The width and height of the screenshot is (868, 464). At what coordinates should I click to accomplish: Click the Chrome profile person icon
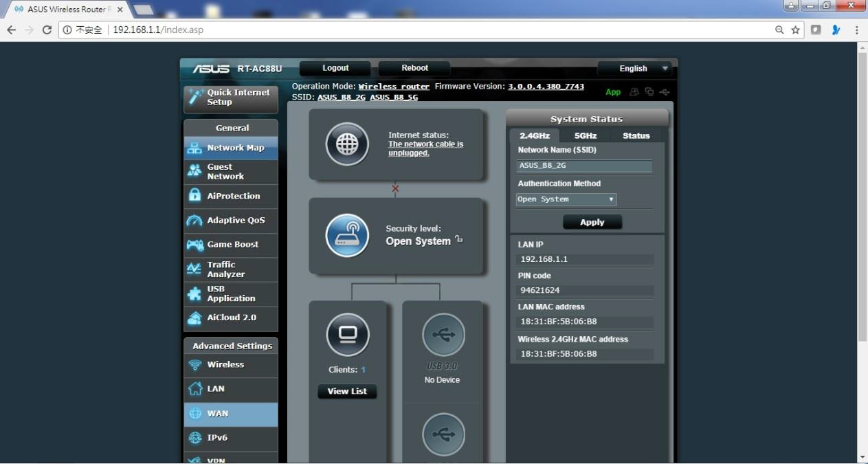coord(791,5)
